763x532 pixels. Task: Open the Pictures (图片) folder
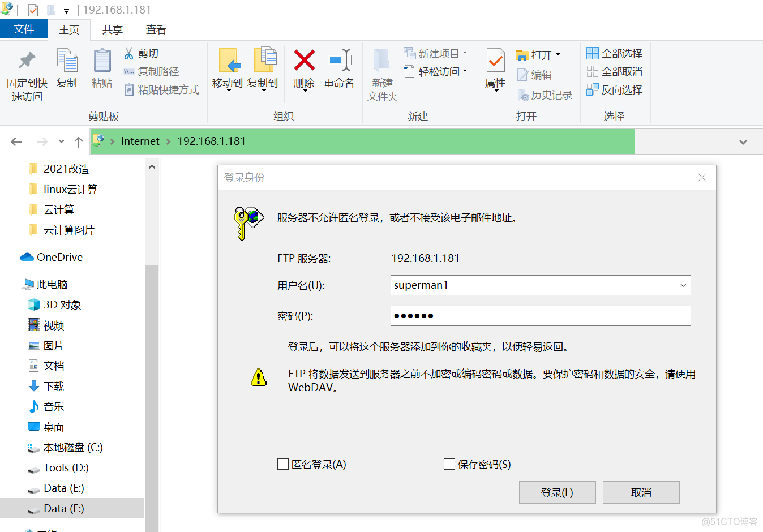tap(46, 345)
